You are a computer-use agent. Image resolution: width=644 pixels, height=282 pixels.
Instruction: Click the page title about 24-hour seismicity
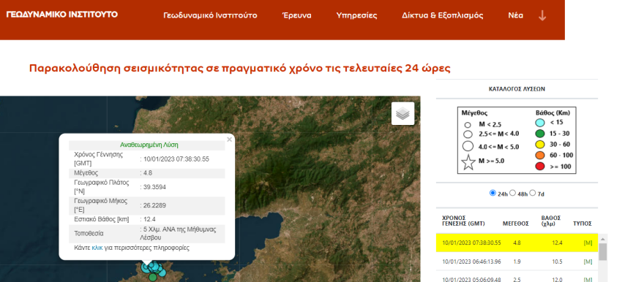(x=240, y=68)
